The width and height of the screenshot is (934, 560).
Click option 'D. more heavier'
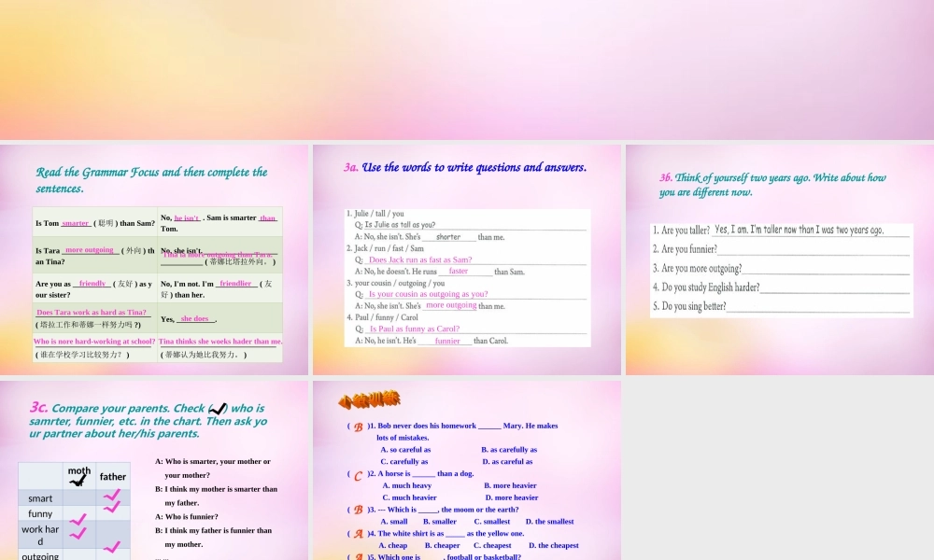(x=512, y=497)
